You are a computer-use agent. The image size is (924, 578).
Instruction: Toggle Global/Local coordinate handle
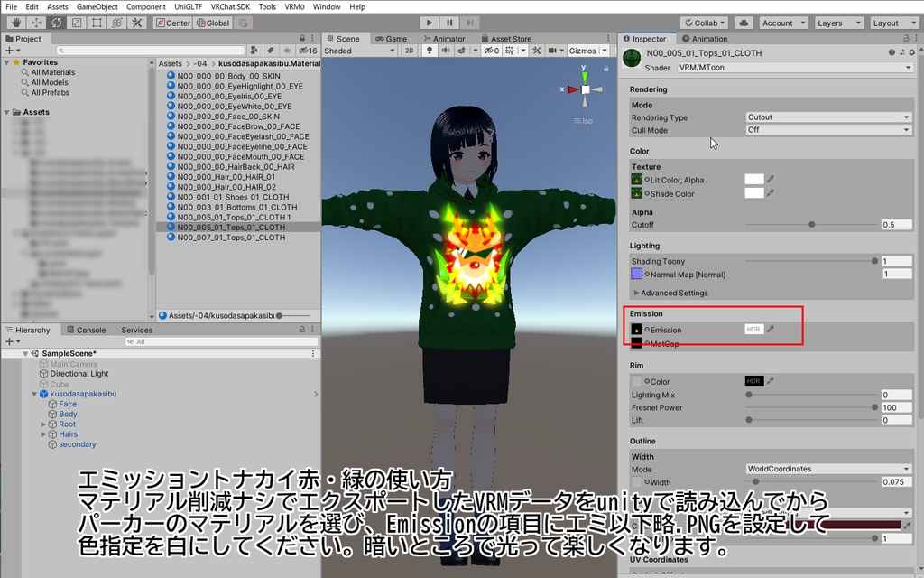coord(214,23)
